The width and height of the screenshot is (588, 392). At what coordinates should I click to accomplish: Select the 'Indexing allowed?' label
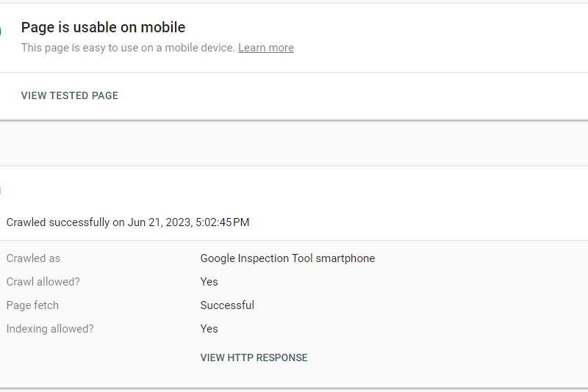[x=50, y=329]
